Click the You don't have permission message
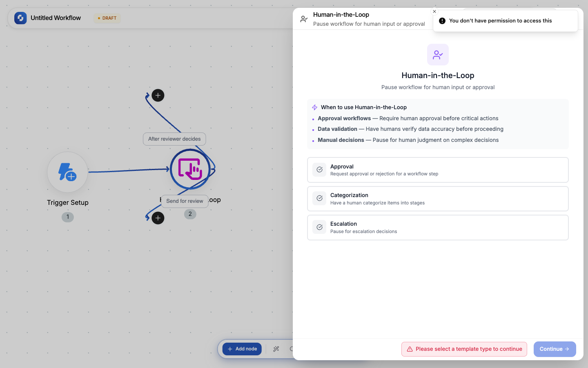This screenshot has height=368, width=588. pos(501,21)
